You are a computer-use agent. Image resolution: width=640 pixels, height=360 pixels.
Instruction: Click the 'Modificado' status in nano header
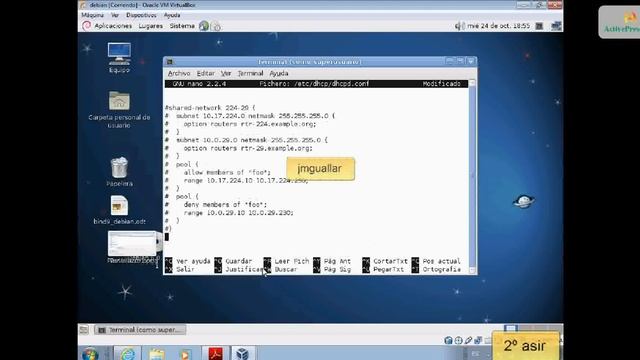(442, 84)
